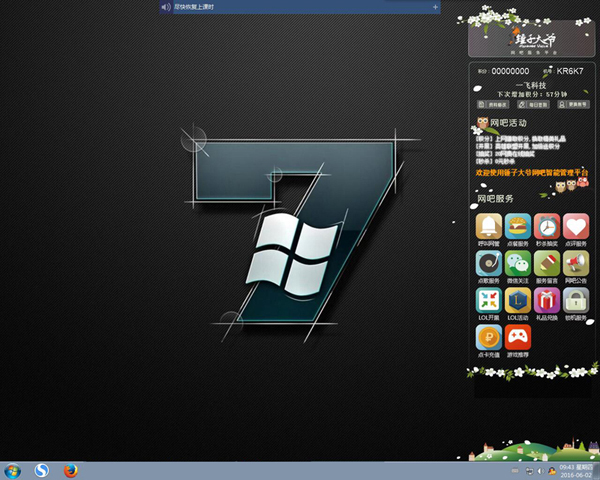Open network status tray icon
Screen dimensions: 600x480
point(530,471)
